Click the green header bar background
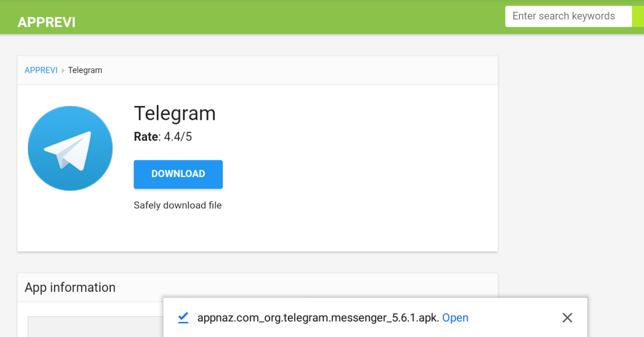 click(x=287, y=17)
